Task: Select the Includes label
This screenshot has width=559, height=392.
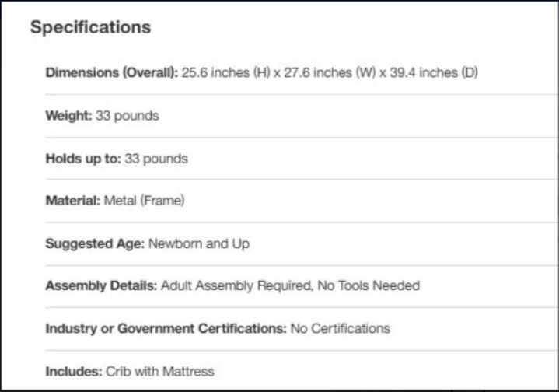Action: coord(74,371)
